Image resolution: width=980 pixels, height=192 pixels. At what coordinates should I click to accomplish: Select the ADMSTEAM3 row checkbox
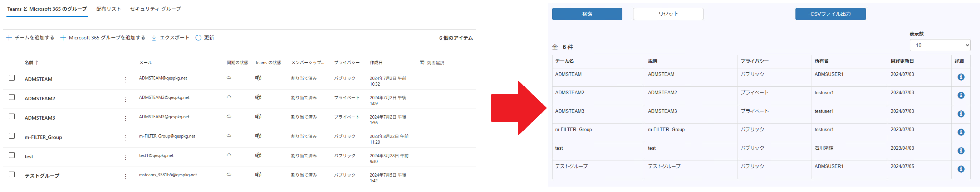click(x=12, y=116)
